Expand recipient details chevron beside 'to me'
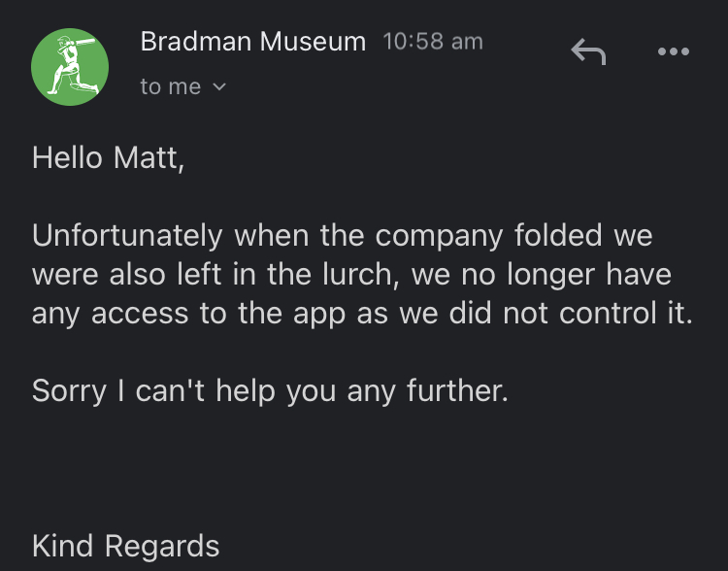This screenshot has height=571, width=728. [x=218, y=86]
